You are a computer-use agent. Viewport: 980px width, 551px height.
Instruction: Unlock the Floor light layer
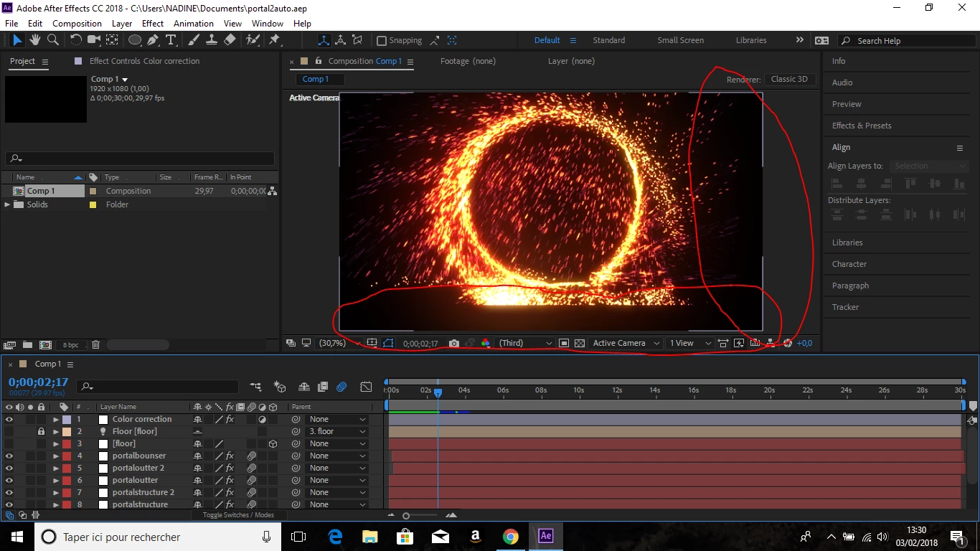click(41, 431)
